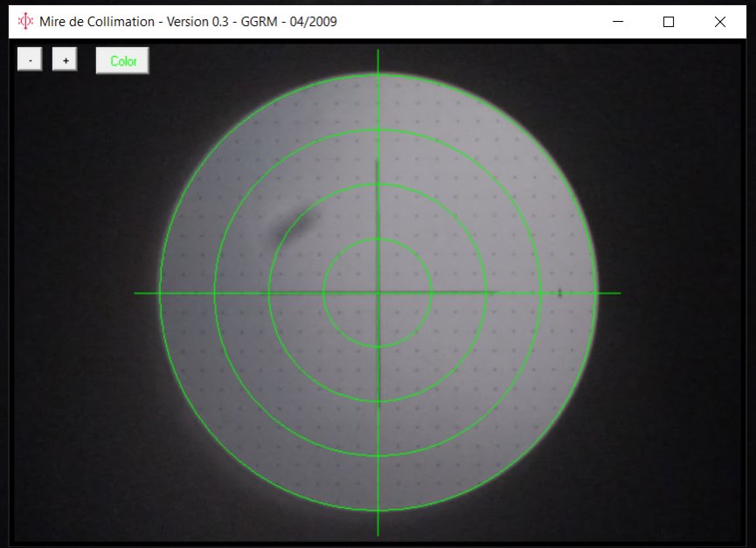
Task: Click the top of the outermost green circle
Action: (x=378, y=74)
